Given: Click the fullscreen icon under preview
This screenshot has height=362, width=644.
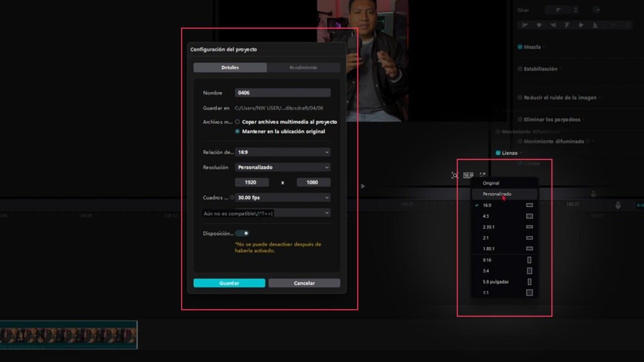Looking at the screenshot, I should coord(482,175).
